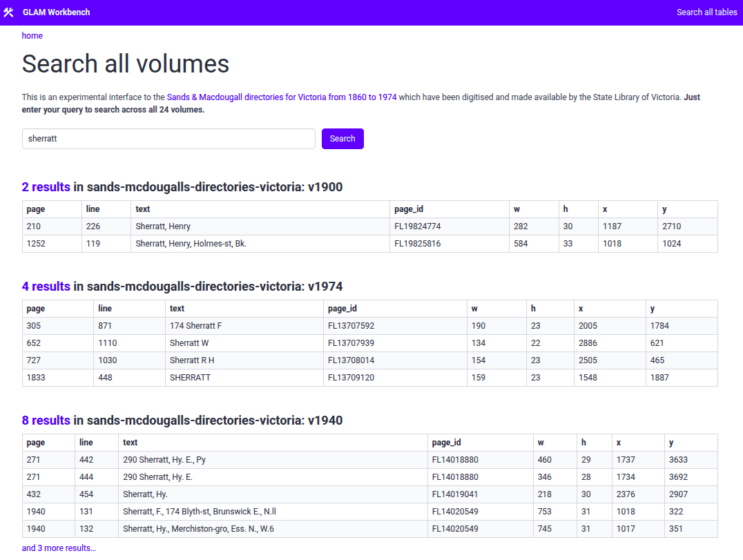Follow the 'and 3 more results…' link

pos(59,548)
